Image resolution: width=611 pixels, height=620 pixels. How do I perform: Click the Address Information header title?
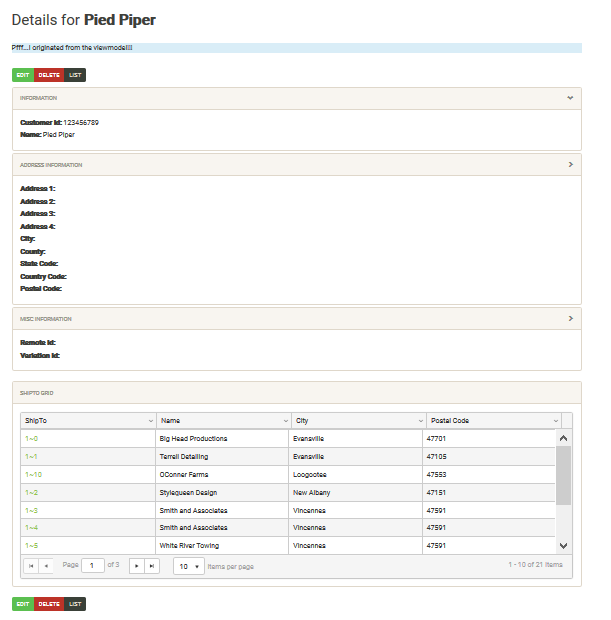tap(51, 165)
